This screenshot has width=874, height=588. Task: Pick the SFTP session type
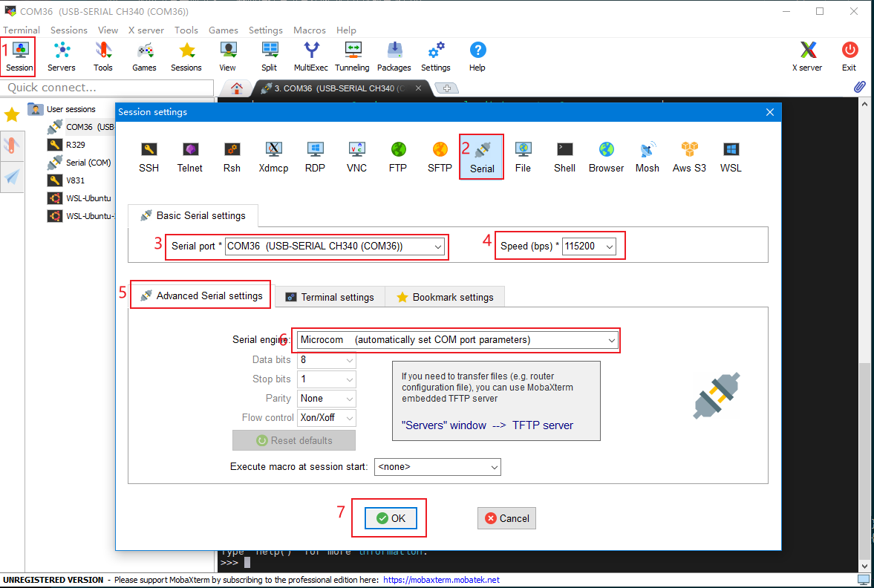click(x=440, y=157)
